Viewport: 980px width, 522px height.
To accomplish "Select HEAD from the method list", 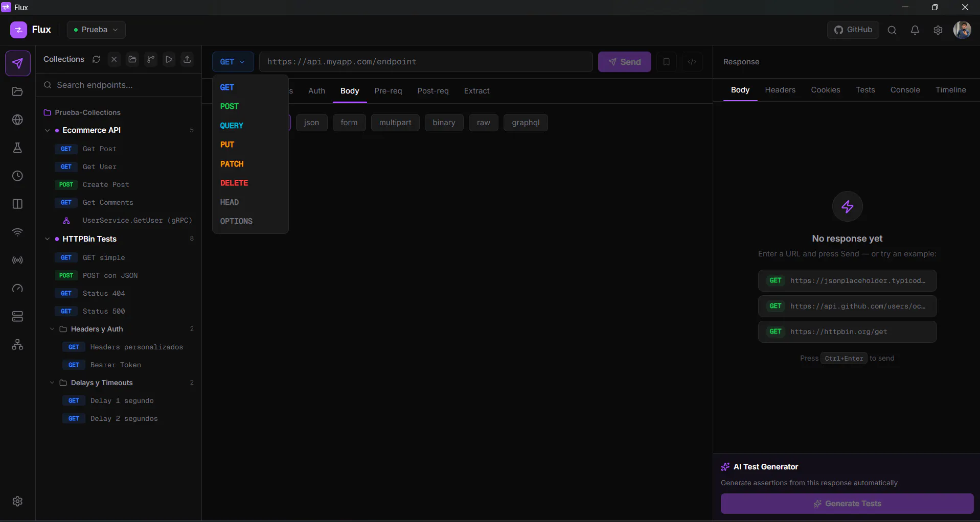I will (250, 202).
